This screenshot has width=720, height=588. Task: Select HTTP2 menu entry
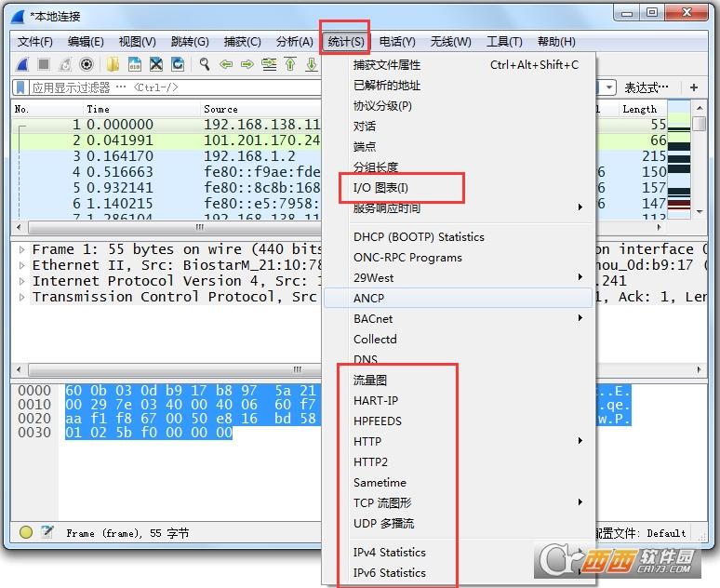(458, 462)
